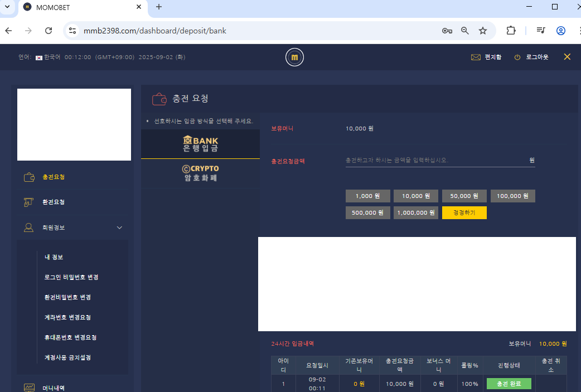Click the 충전요청 wallet icon in sidebar
The width and height of the screenshot is (581, 392).
click(30, 177)
